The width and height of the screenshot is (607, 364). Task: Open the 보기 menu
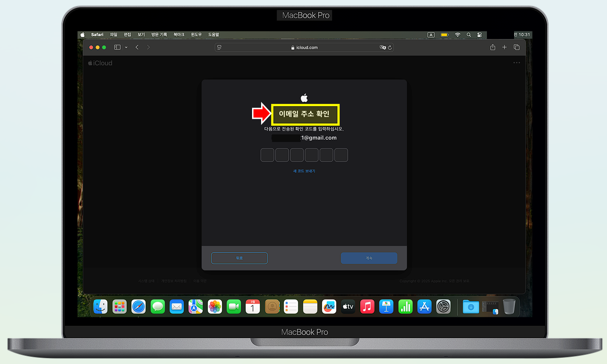click(141, 35)
